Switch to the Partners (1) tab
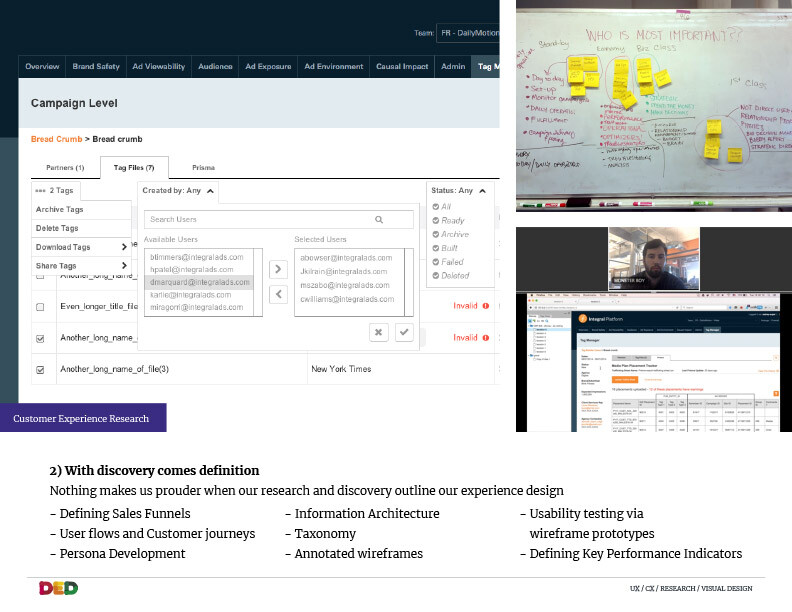This screenshot has width=792, height=612. (66, 167)
